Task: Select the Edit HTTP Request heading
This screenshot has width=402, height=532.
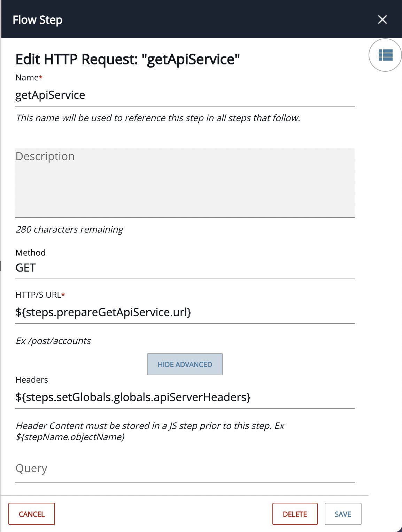Action: coord(128,60)
